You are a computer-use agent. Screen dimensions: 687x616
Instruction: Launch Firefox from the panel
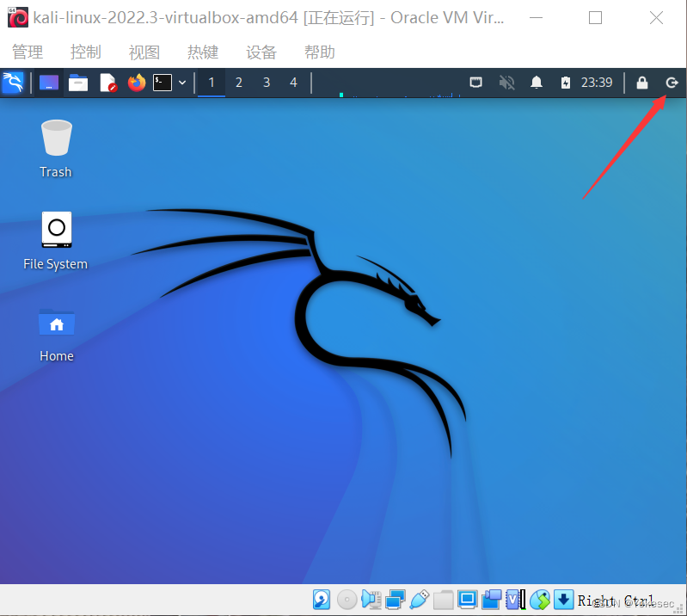click(x=137, y=83)
